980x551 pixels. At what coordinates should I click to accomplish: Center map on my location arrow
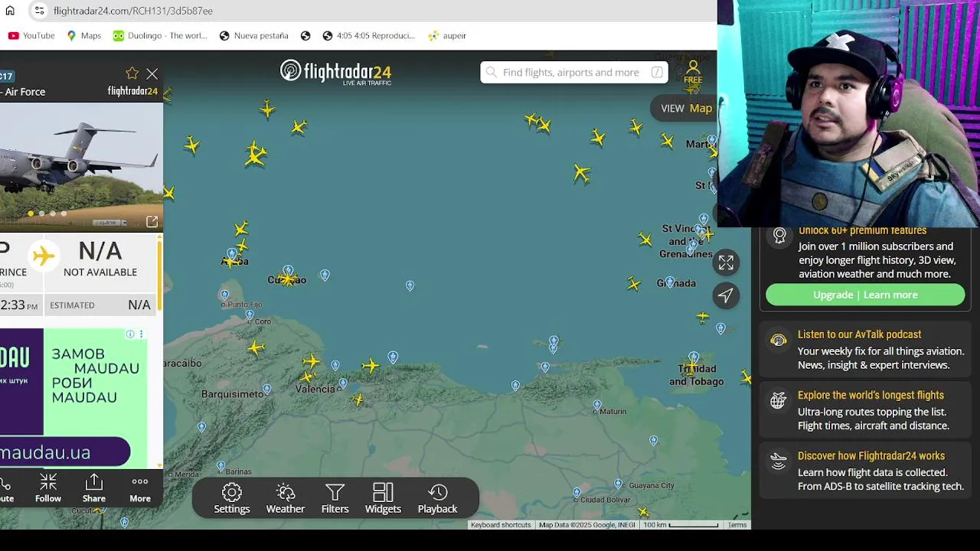coord(726,295)
